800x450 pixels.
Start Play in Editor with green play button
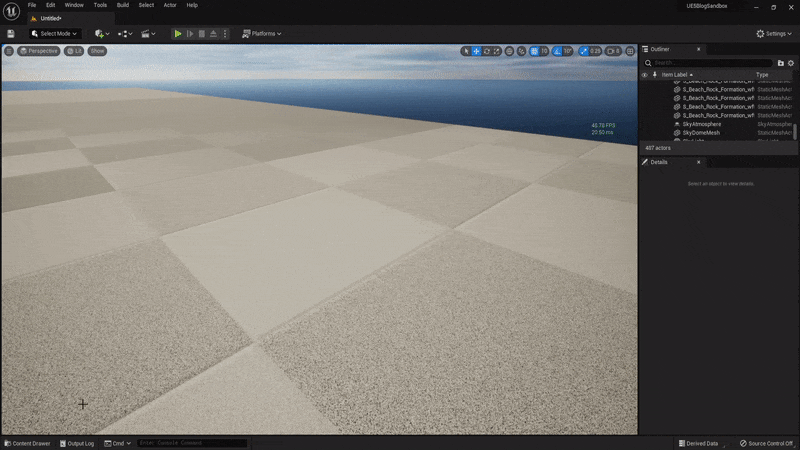(178, 34)
